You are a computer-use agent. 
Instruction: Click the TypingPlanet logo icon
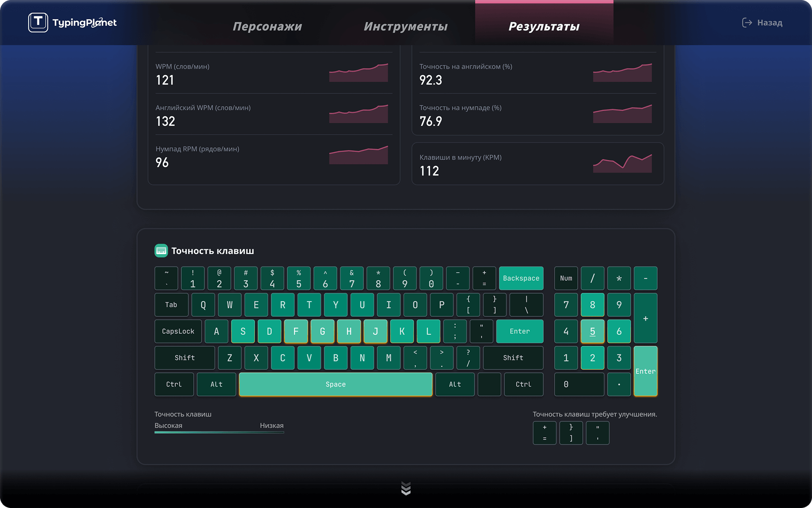coord(38,22)
